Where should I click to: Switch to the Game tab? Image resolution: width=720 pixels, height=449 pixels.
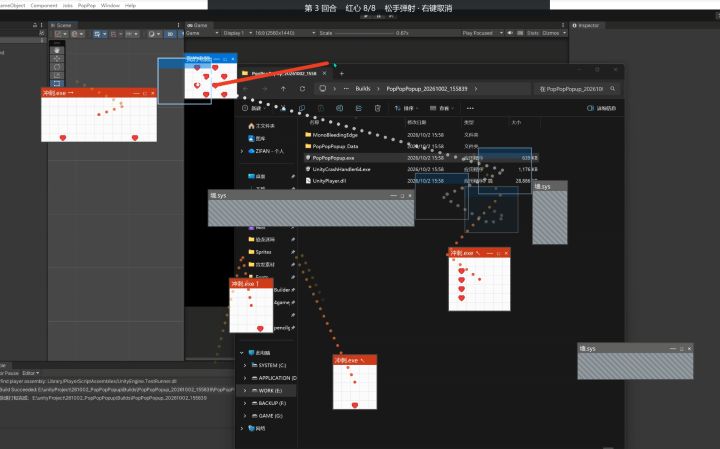click(x=197, y=25)
